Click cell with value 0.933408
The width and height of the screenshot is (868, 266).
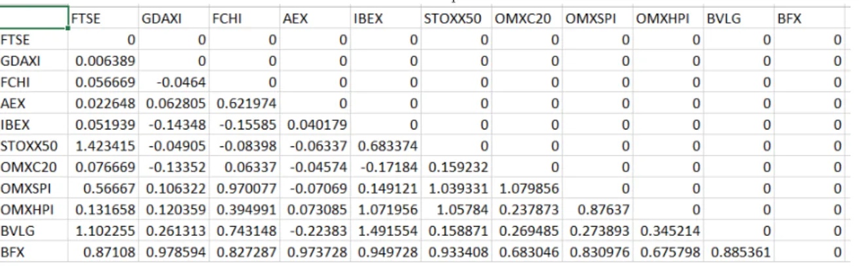click(456, 252)
